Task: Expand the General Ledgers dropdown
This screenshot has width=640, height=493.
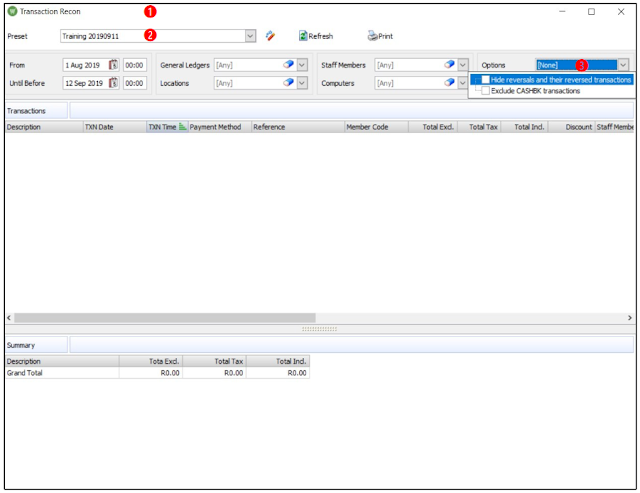Action: coord(302,65)
